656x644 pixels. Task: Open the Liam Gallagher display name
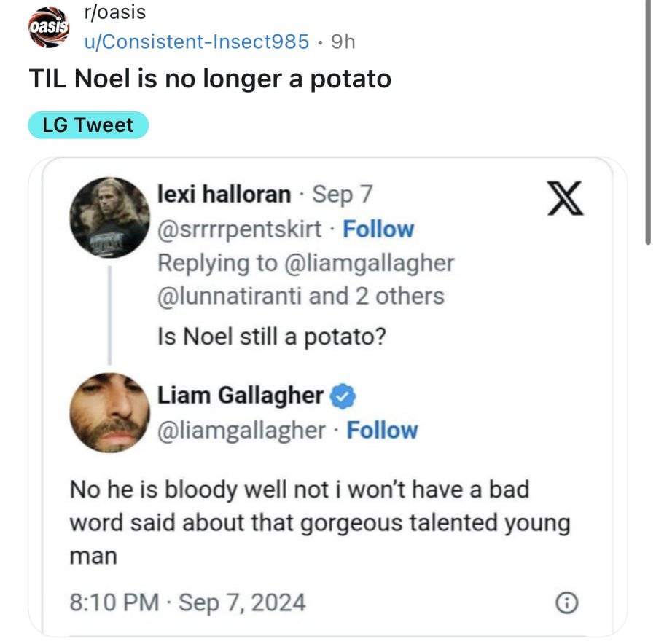point(240,396)
